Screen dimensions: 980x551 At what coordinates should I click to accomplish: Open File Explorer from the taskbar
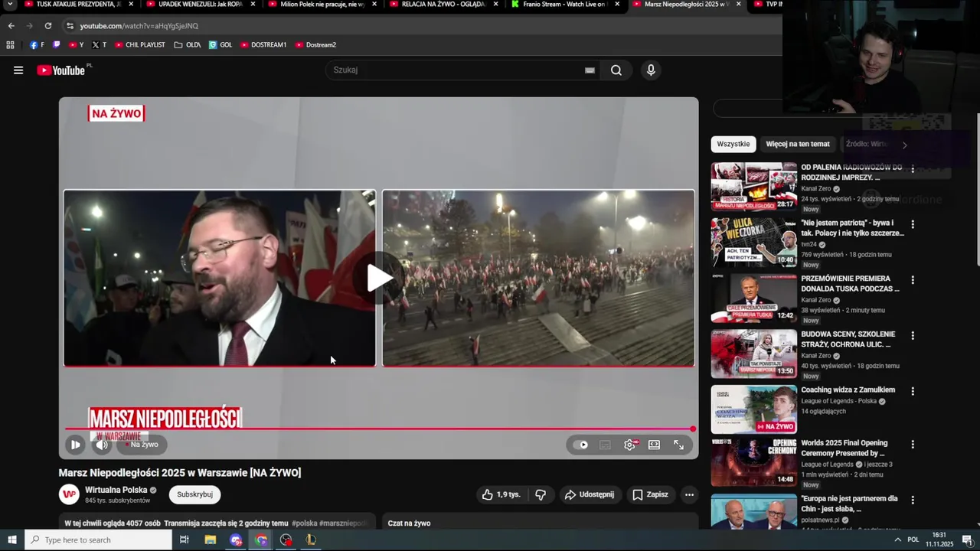click(211, 540)
